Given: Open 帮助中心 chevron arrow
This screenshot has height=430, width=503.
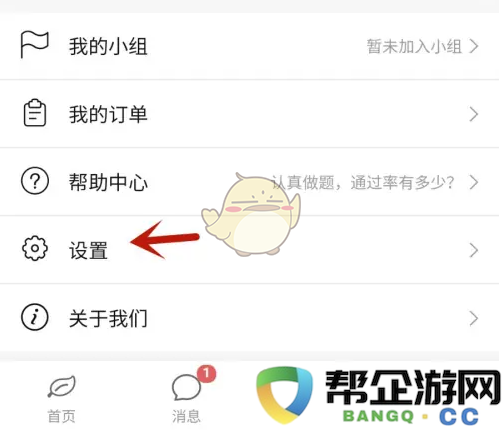Looking at the screenshot, I should click(474, 182).
